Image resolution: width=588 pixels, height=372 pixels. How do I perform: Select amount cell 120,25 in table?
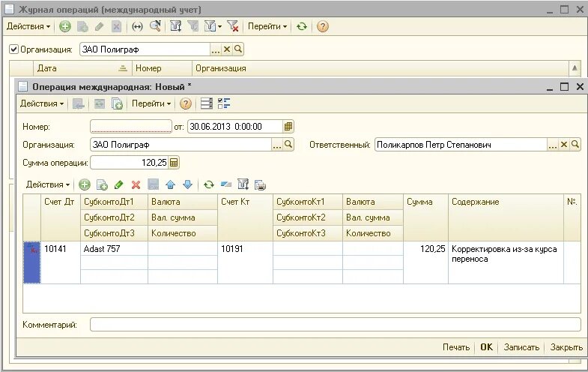(425, 262)
